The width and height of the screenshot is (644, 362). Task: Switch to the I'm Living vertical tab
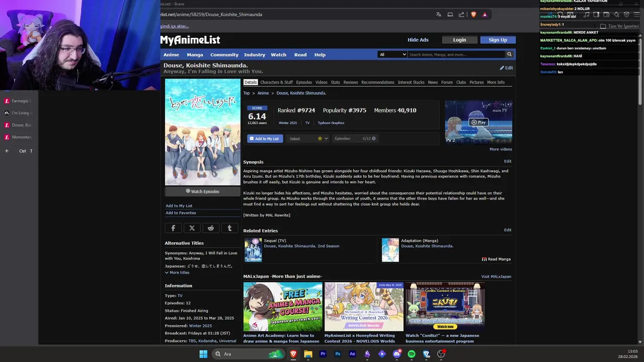(x=19, y=113)
